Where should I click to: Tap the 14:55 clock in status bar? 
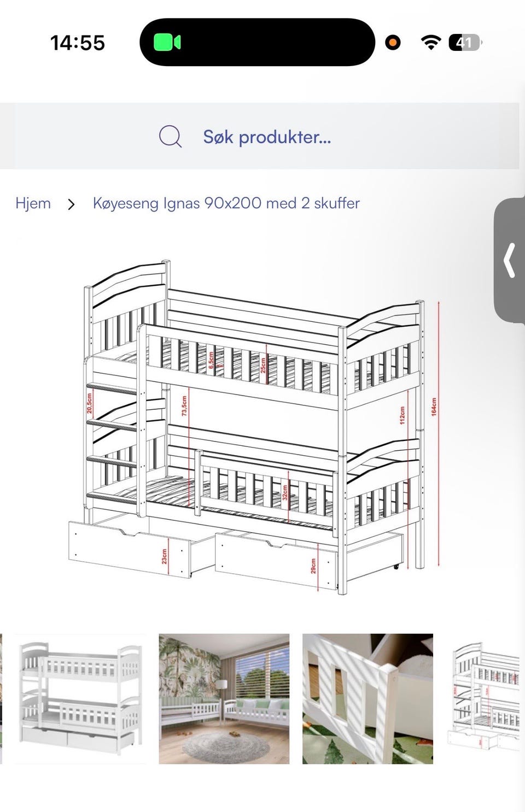click(78, 43)
